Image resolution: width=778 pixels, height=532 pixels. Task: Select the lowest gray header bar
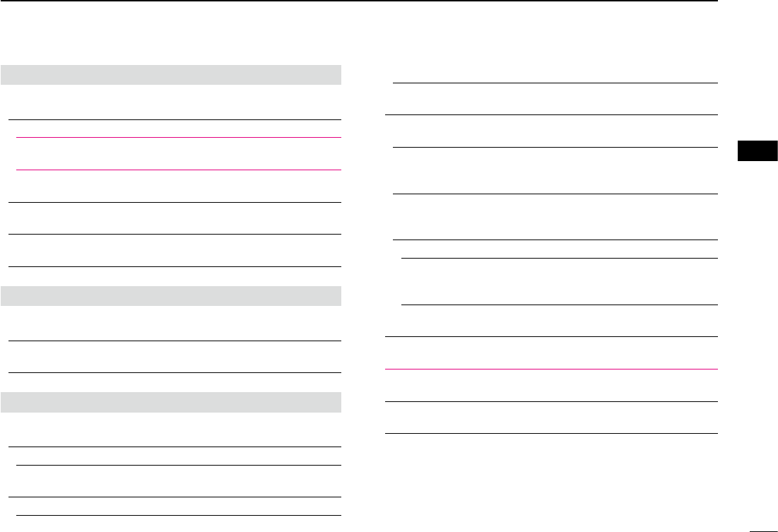point(171,401)
